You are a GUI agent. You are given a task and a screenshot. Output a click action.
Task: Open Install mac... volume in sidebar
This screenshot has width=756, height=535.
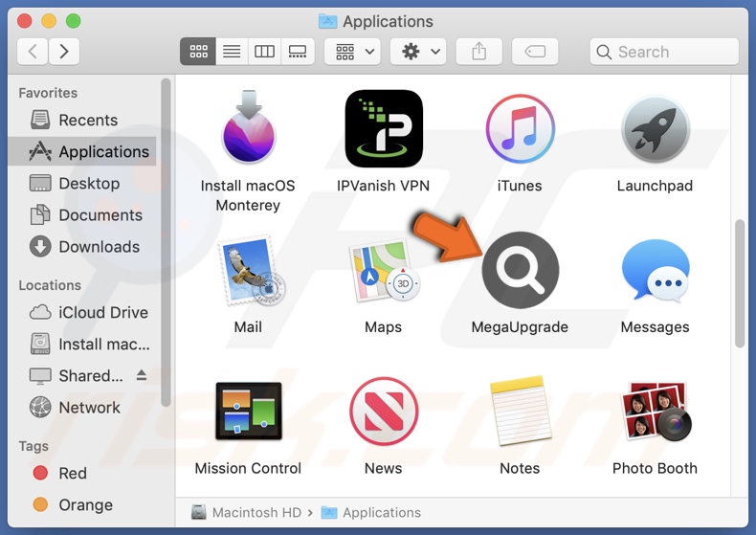pos(82,345)
